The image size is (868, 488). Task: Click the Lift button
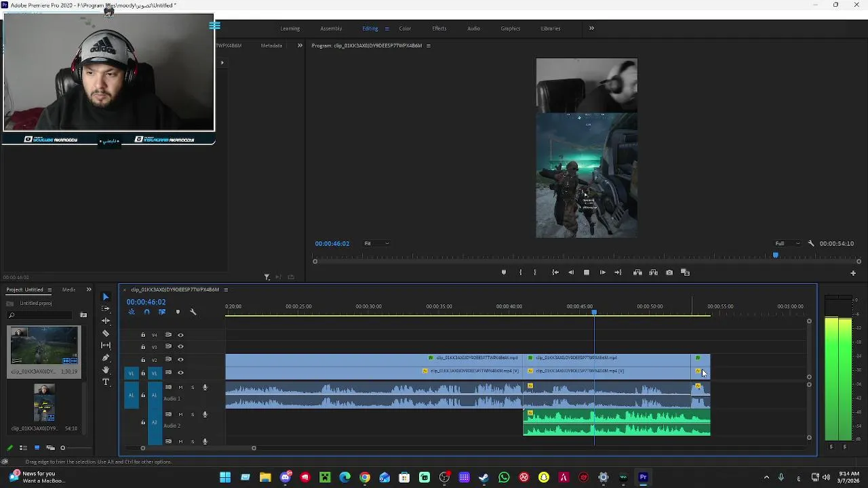637,272
